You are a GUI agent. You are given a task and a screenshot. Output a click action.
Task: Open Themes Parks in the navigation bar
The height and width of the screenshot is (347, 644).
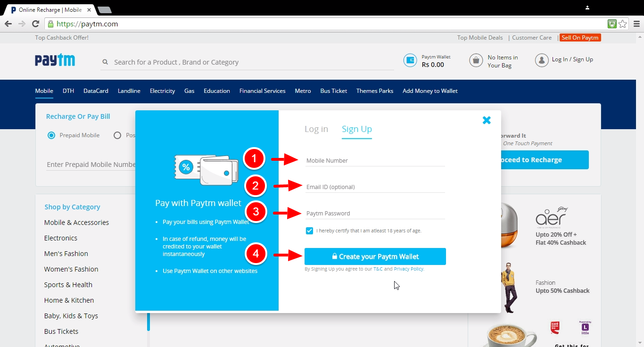[x=375, y=91]
